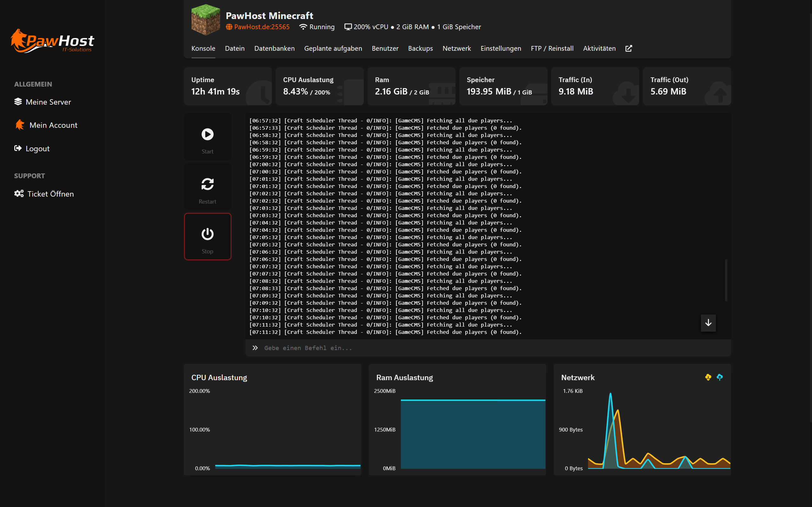Viewport: 812px width, 507px height.
Task: Click the Speicher stat card
Action: (503, 86)
